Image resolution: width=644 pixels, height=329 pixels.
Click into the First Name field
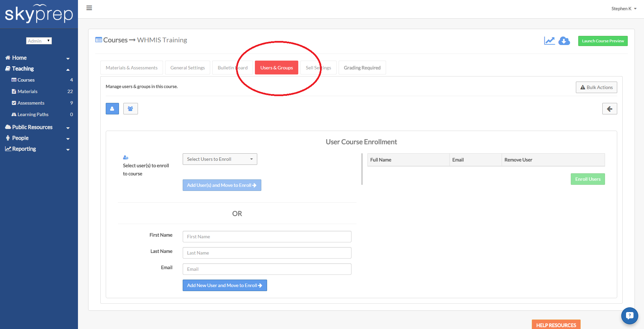tap(267, 237)
